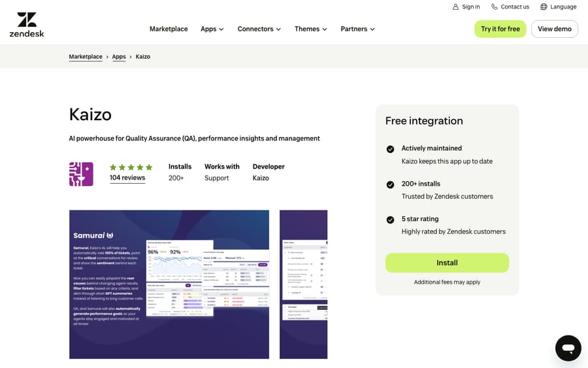Click the Contact us link

510,7
